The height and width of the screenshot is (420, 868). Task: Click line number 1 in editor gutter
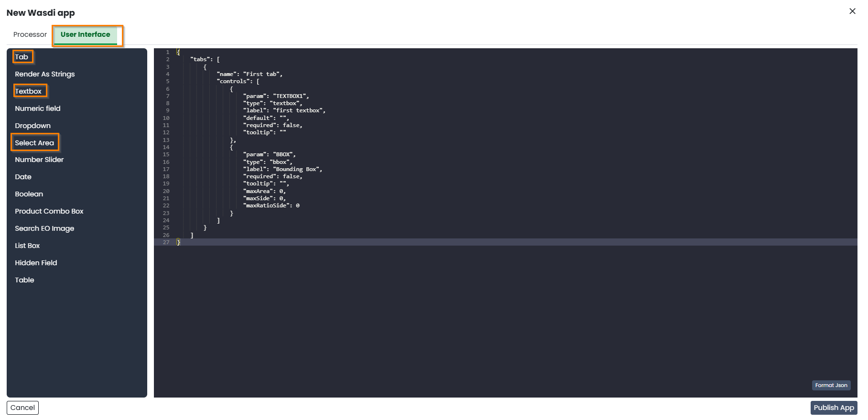tap(168, 52)
